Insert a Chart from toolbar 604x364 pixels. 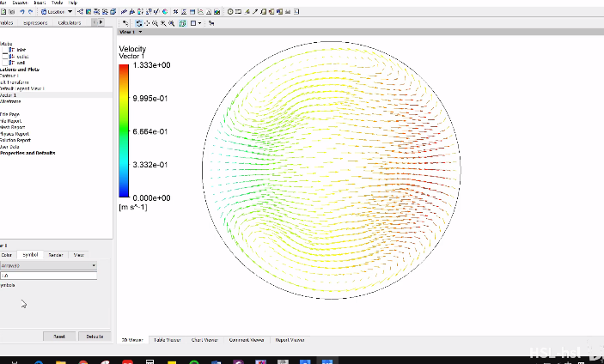tap(200, 11)
